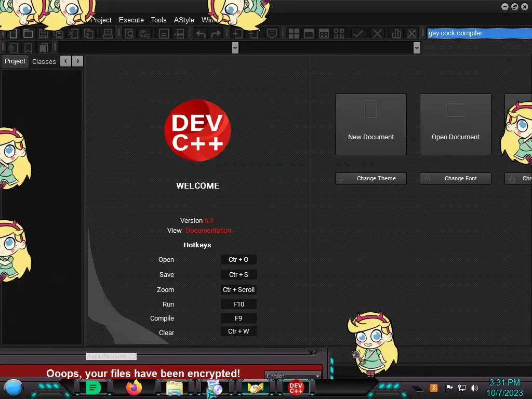Click the Ctr + O hotkey box
Viewport: 532px width, 399px height.
[238, 260]
